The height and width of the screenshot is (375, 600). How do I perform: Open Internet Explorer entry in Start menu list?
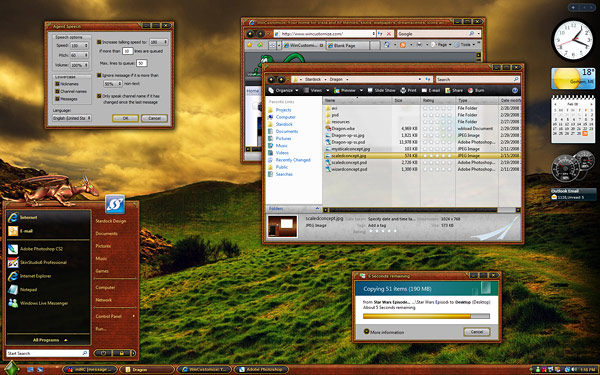point(29,276)
